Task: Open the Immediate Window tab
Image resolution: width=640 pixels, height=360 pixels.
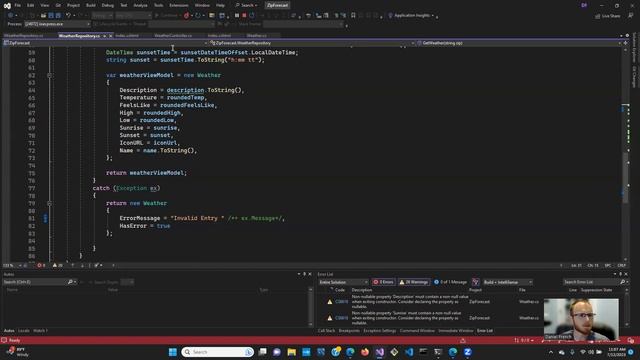Action: tap(456, 331)
